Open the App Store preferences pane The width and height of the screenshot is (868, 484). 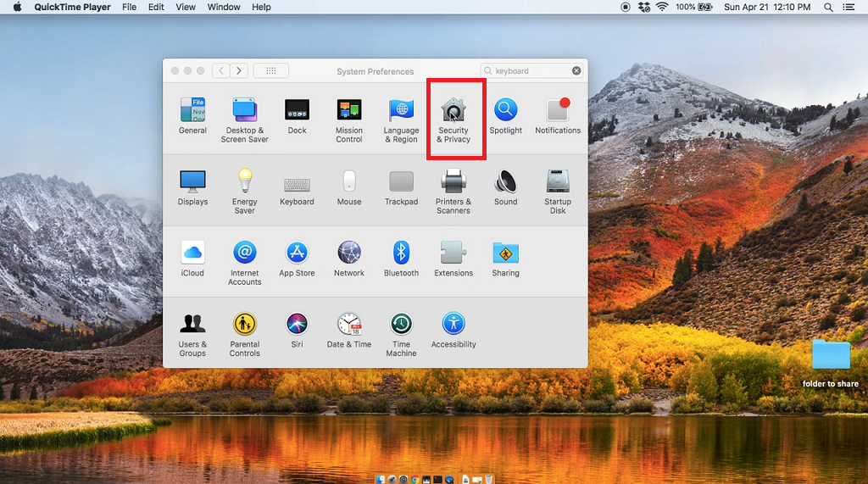tap(297, 258)
